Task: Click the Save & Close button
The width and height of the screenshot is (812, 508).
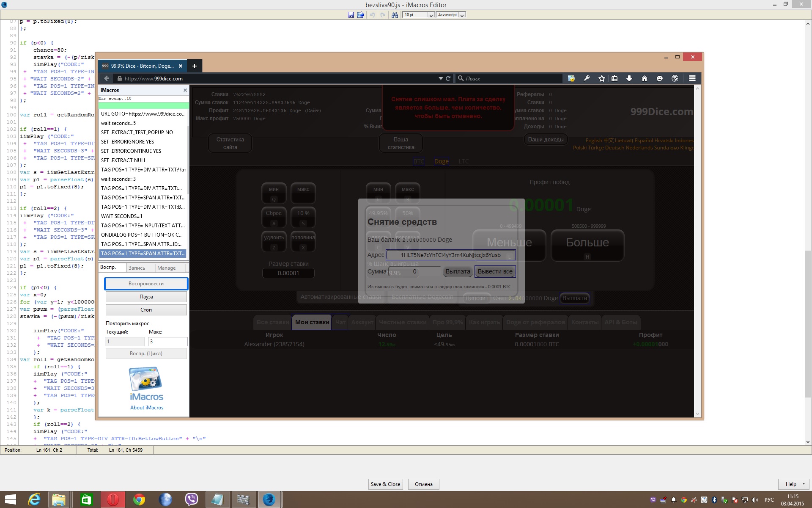Action: (385, 484)
